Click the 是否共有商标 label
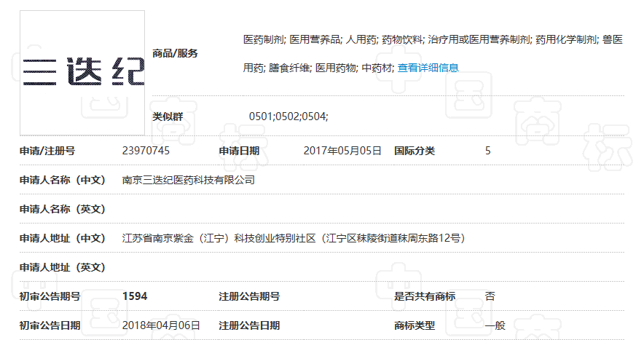Screen dimensions: 644x340 [x=425, y=296]
